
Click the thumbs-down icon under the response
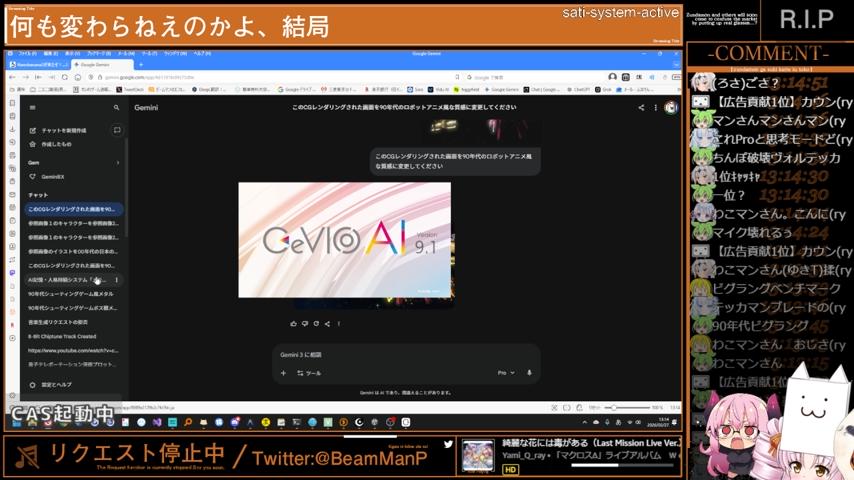(x=305, y=324)
